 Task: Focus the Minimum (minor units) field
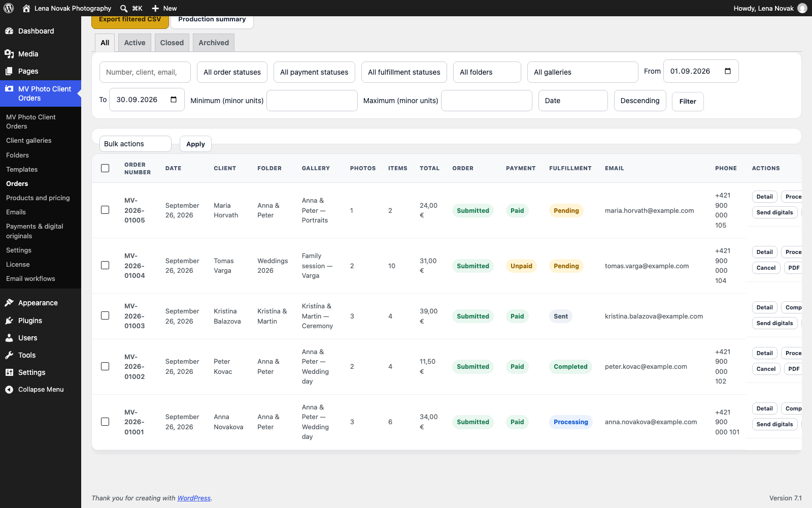pos(312,101)
